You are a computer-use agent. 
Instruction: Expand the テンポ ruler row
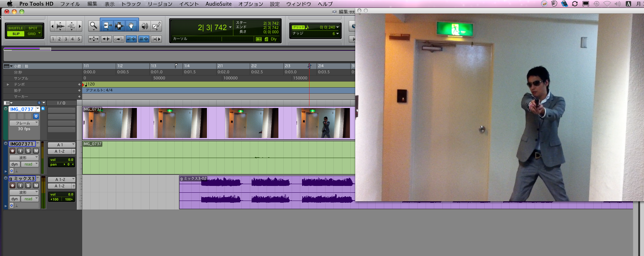click(x=8, y=84)
